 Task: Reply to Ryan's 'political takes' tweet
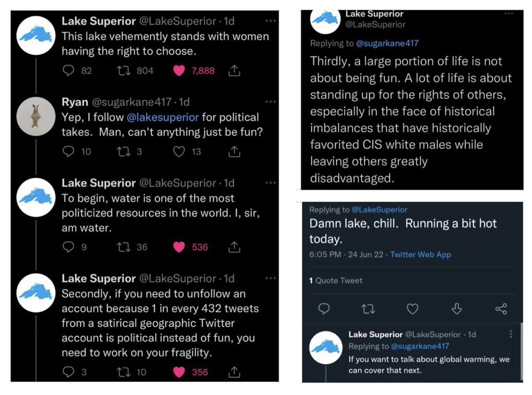coord(68,152)
